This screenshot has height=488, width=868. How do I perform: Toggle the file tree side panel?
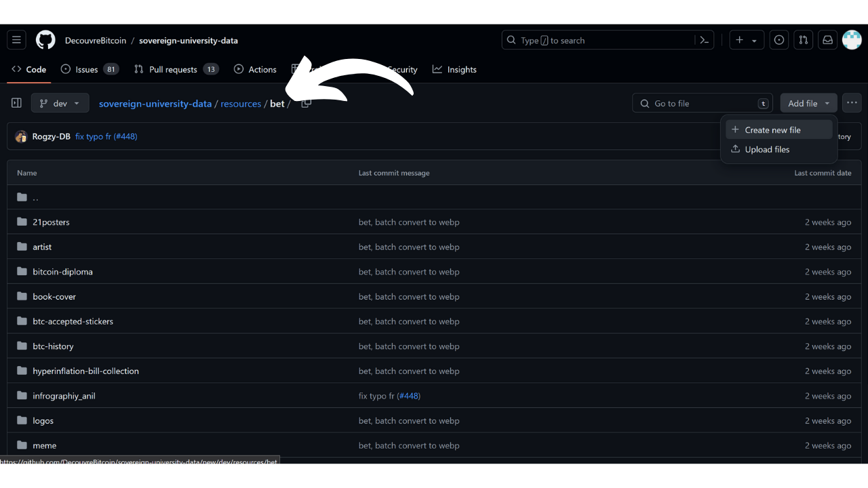coord(17,103)
